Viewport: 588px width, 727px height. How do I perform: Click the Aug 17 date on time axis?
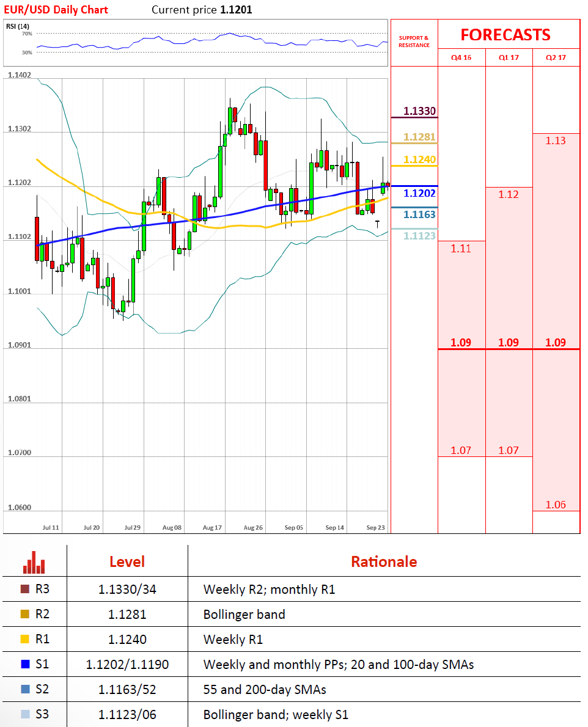point(212,527)
